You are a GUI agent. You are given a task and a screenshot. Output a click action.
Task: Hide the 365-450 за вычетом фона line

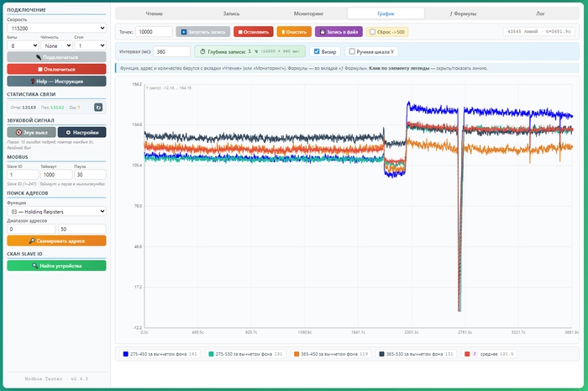click(x=331, y=354)
